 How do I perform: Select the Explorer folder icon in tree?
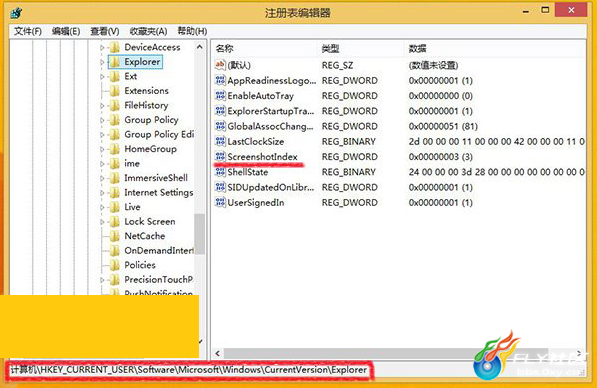pos(115,62)
